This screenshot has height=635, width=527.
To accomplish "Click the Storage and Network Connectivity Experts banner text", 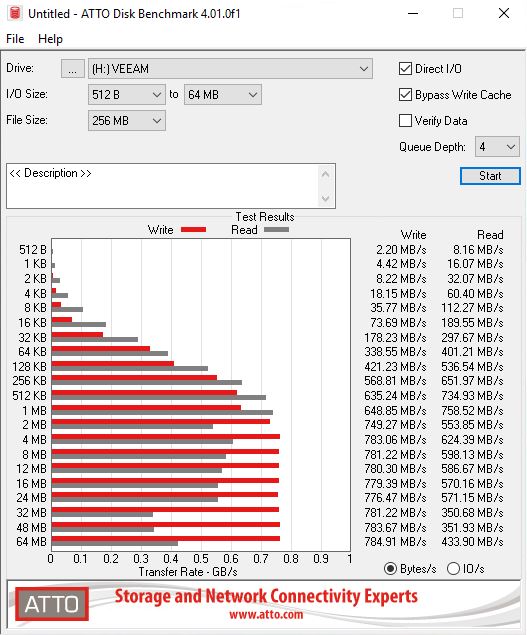I will click(x=266, y=596).
